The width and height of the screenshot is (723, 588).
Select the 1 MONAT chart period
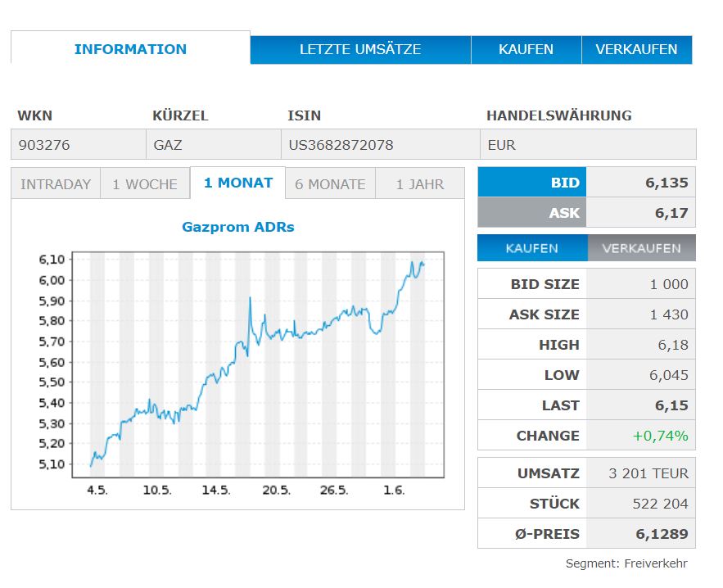point(237,183)
